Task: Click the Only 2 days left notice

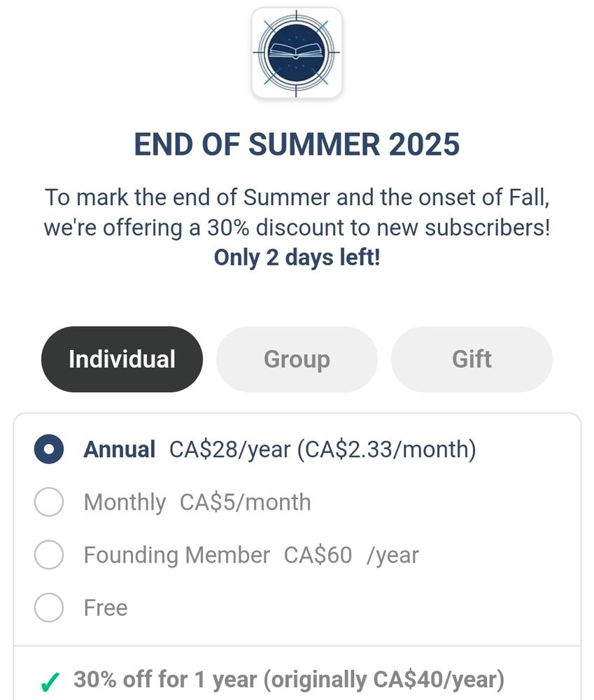Action: [x=297, y=258]
